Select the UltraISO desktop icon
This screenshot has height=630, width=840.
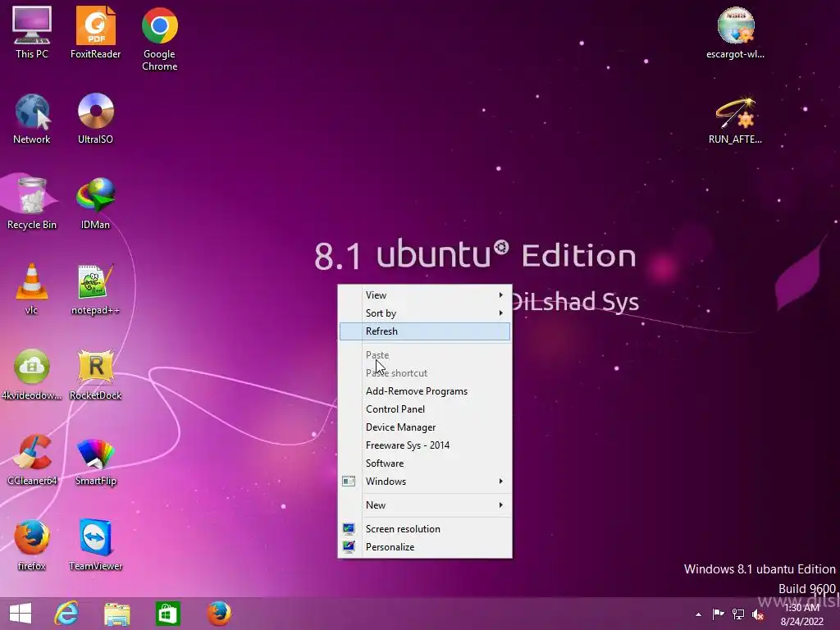tap(95, 118)
